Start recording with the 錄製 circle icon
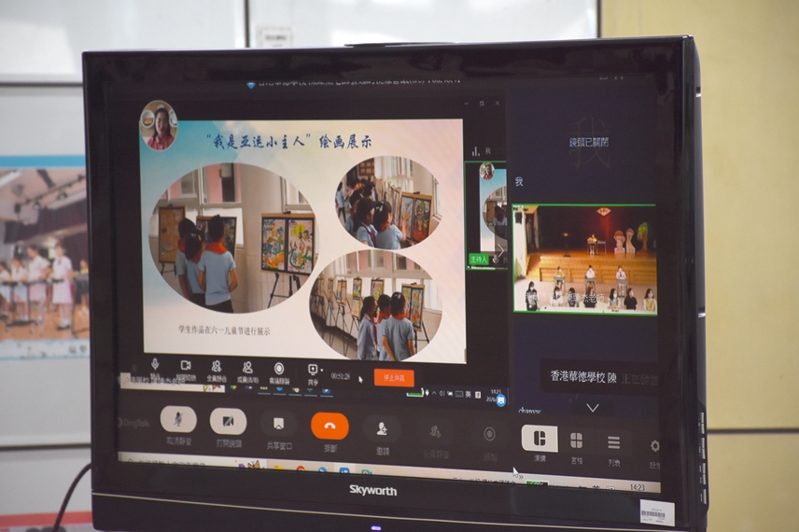799x532 pixels. (489, 434)
